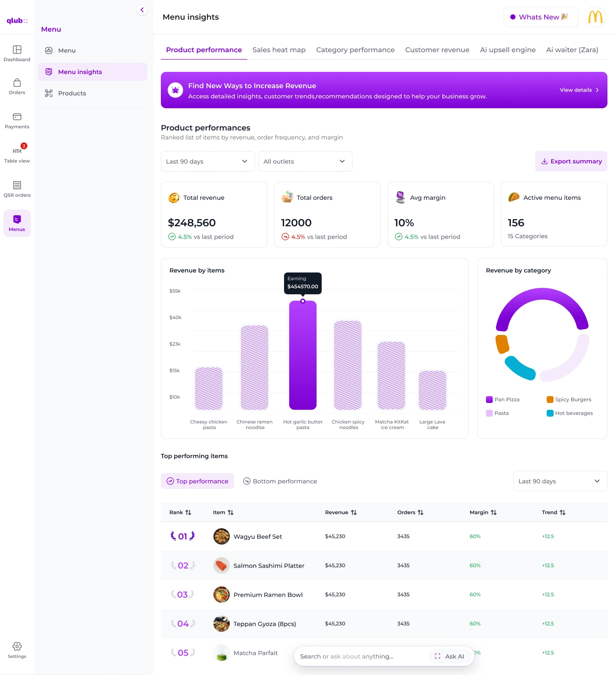Screen dimensions: 616x675
Task: Collapse the Menu side panel arrow
Action: [x=142, y=10]
